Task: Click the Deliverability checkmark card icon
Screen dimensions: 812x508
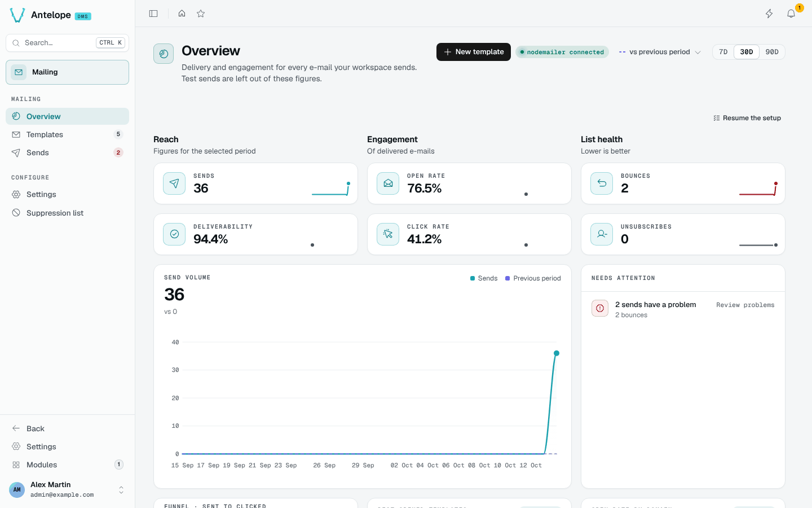Action: (174, 234)
